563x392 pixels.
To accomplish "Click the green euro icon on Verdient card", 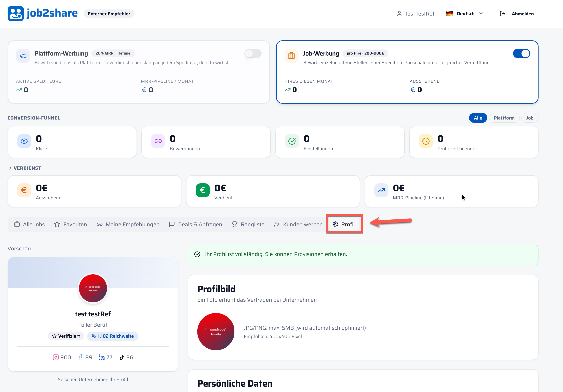I will (203, 190).
